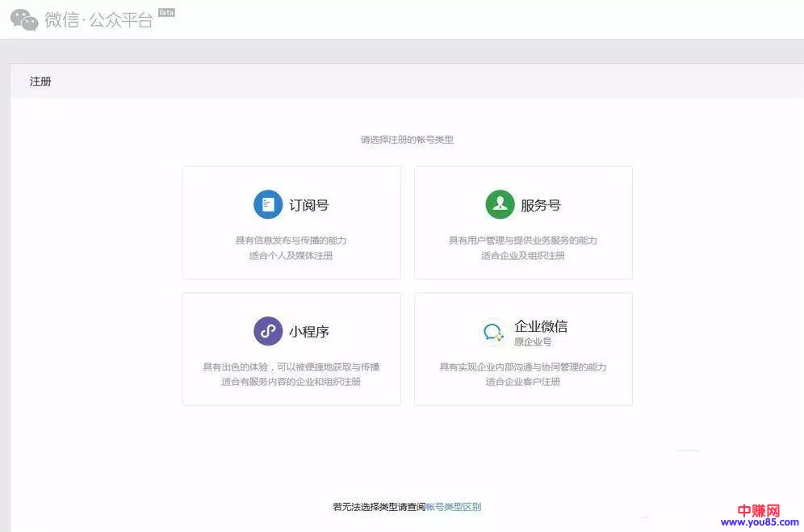
Task: Click the WeChat logo icon in header
Action: coord(24,20)
